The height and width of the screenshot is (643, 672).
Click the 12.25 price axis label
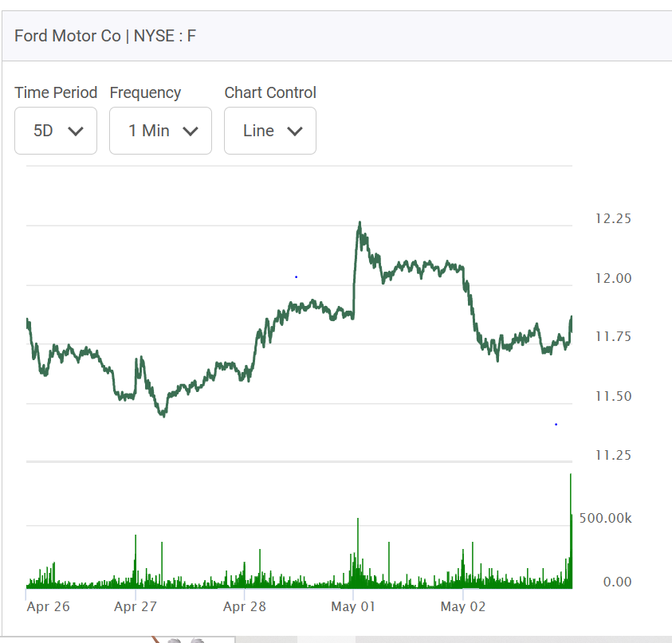point(613,218)
